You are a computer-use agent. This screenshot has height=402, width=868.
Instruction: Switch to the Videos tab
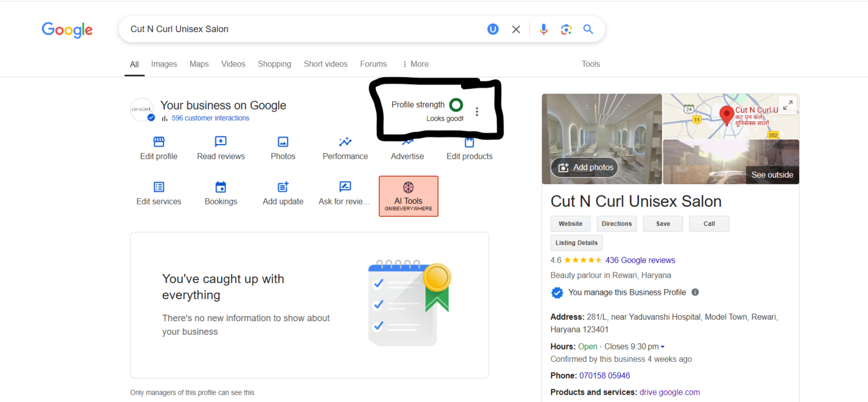233,64
